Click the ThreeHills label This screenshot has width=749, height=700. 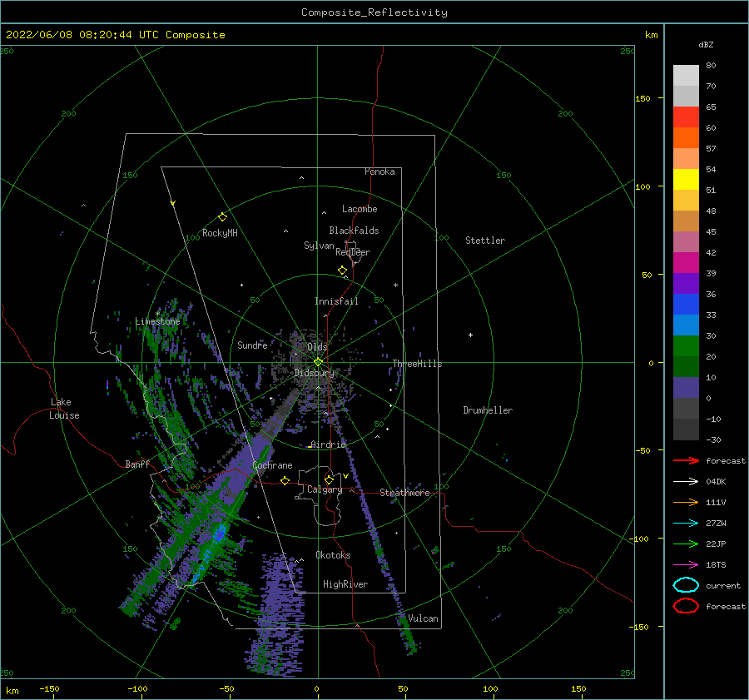coord(417,364)
